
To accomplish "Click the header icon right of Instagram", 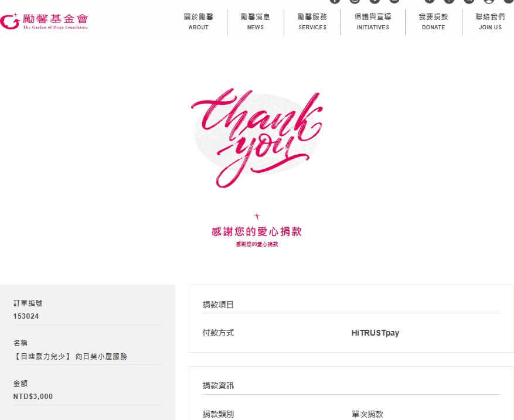I will (375, 1).
